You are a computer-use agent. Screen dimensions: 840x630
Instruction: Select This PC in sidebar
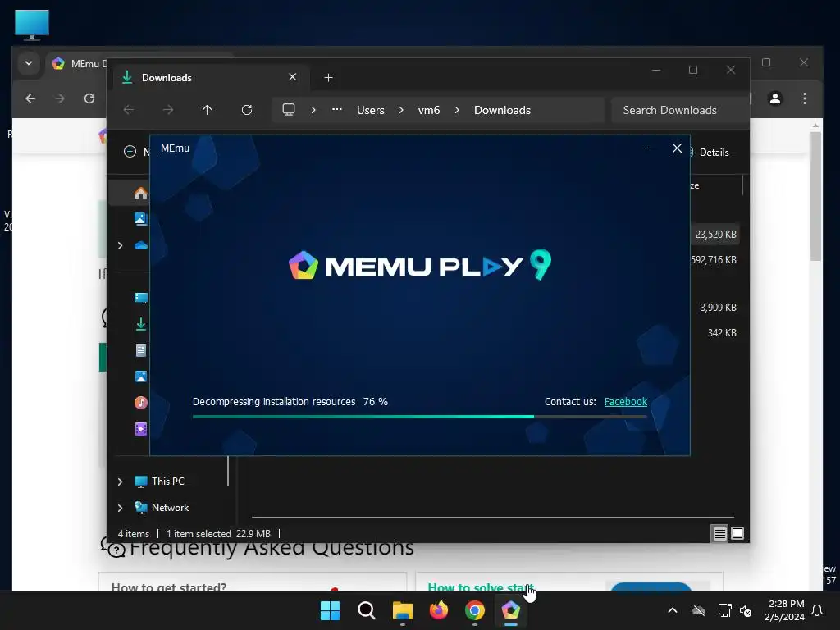[167, 482]
